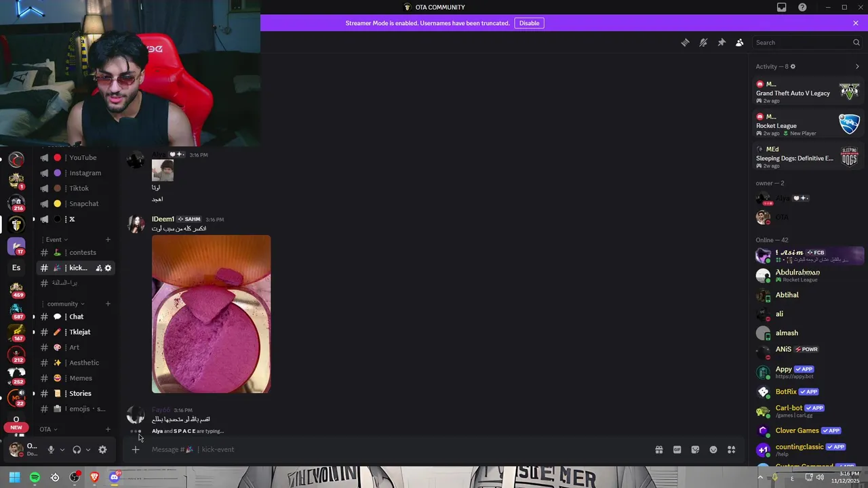Expand the Activity section chevron
The image size is (868, 488).
click(857, 66)
